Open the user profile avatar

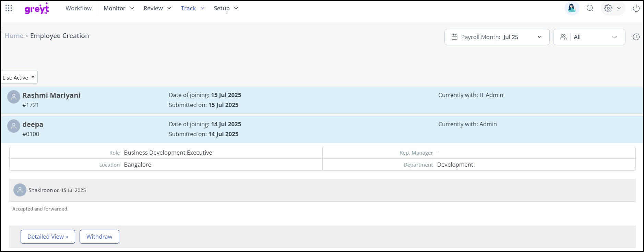[x=572, y=8]
